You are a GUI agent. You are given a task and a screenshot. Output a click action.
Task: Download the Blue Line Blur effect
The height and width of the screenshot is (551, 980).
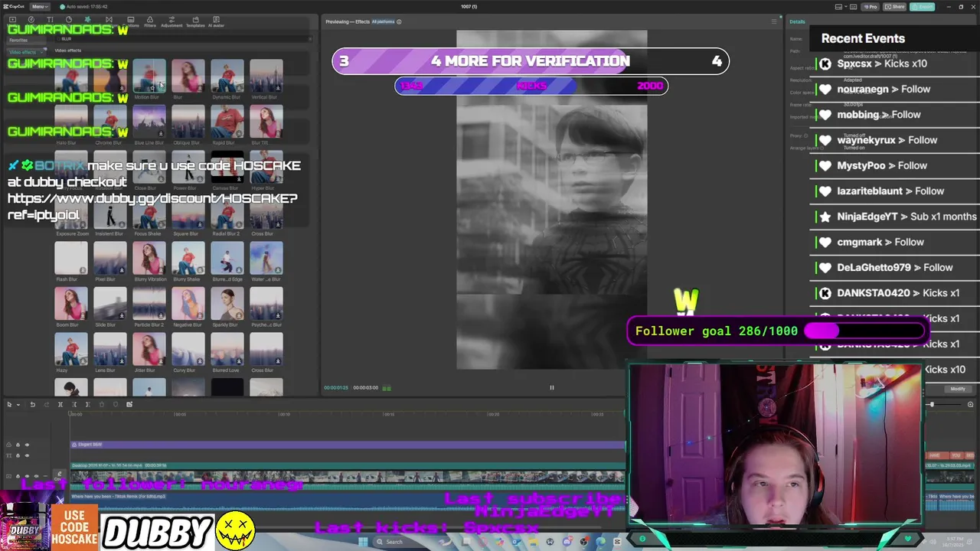tap(161, 134)
